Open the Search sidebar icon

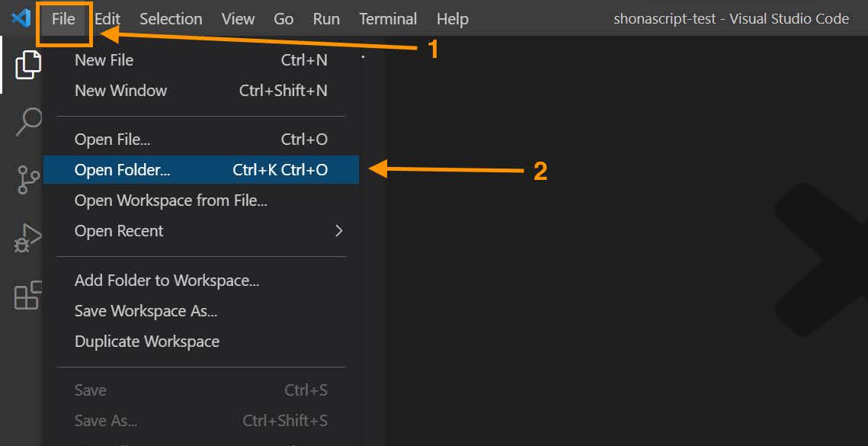[28, 121]
